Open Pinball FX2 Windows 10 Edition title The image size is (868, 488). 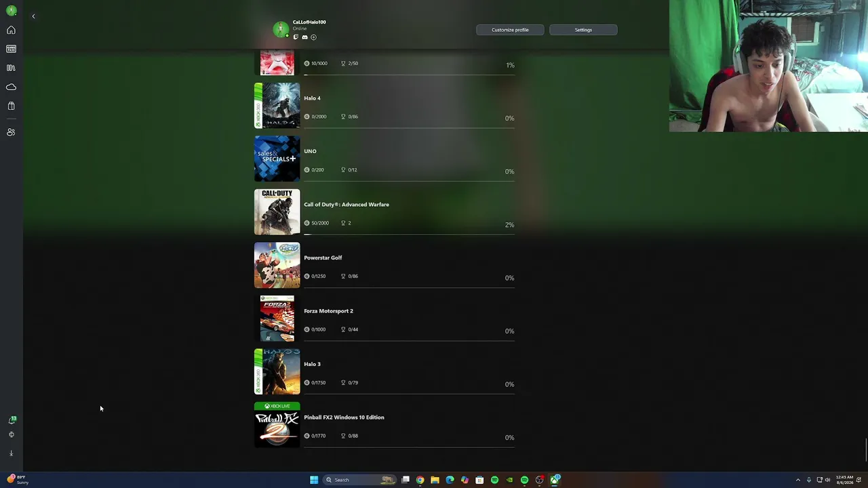pos(344,418)
